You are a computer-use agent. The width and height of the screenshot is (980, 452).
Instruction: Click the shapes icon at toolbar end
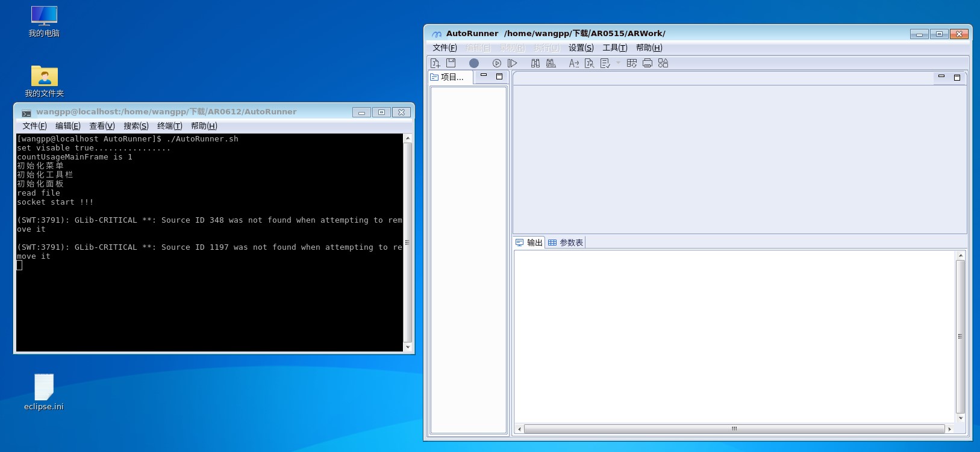coord(663,63)
